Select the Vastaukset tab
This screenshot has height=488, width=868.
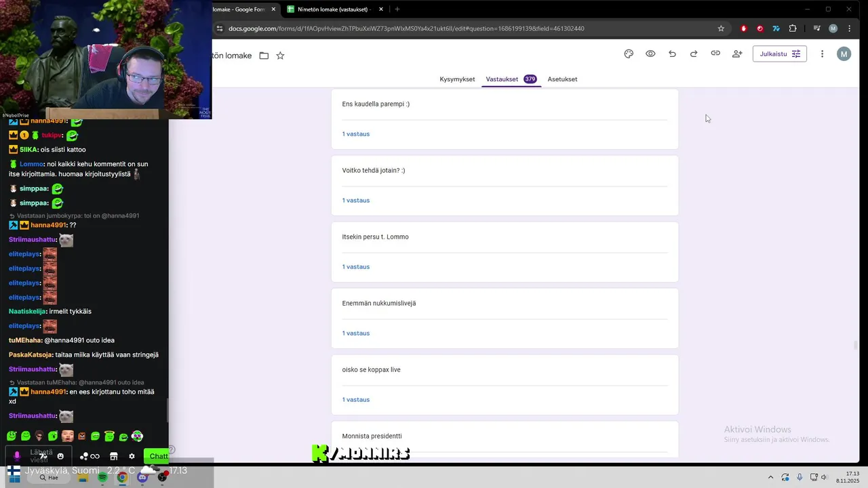(511, 79)
